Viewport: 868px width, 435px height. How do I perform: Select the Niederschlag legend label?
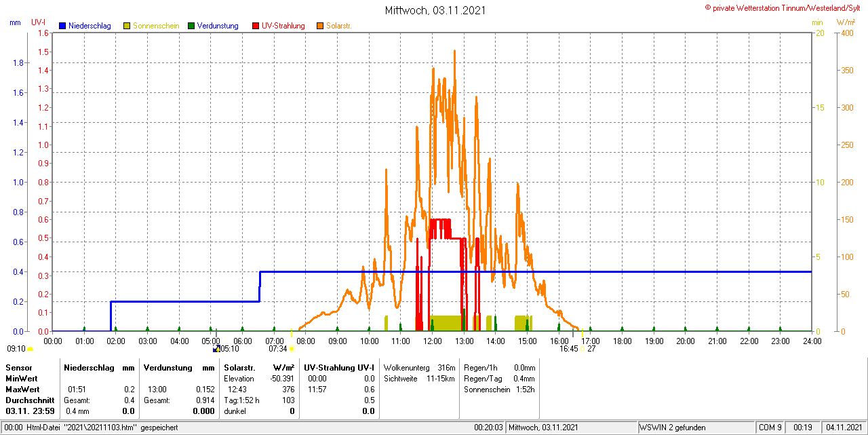[x=90, y=26]
